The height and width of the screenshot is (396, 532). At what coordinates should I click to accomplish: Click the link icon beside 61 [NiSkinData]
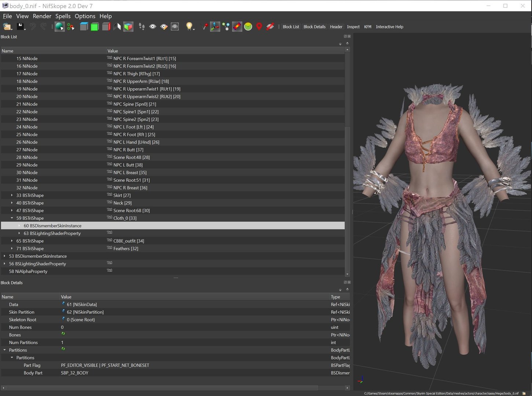click(x=63, y=304)
